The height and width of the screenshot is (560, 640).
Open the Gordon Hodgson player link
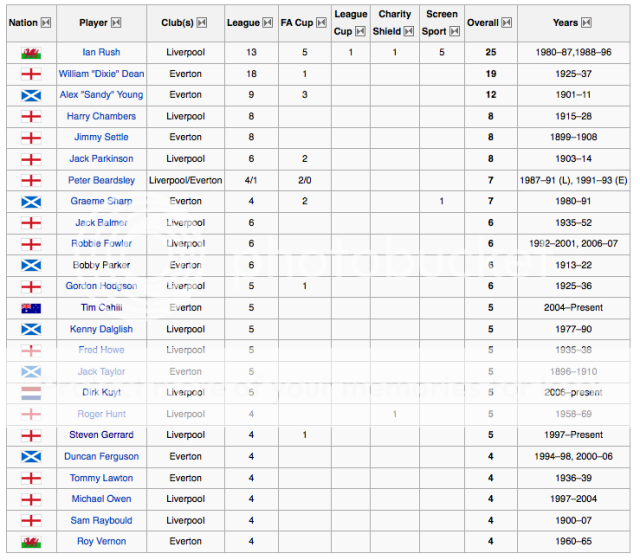tap(101, 286)
